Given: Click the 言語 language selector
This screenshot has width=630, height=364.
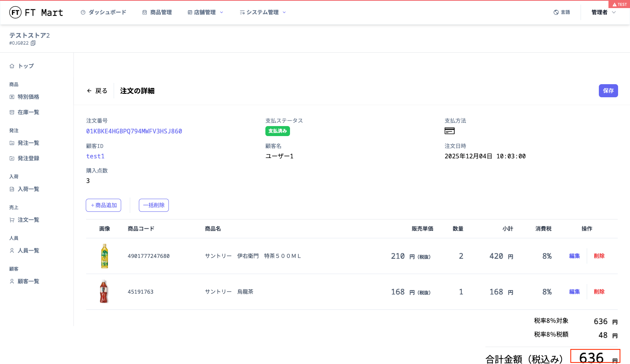Looking at the screenshot, I should (x=562, y=12).
